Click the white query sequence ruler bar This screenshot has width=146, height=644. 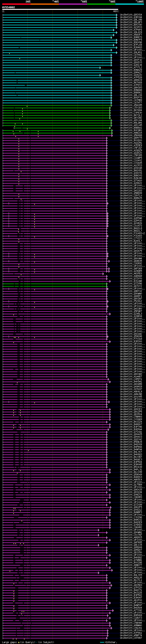60,10
